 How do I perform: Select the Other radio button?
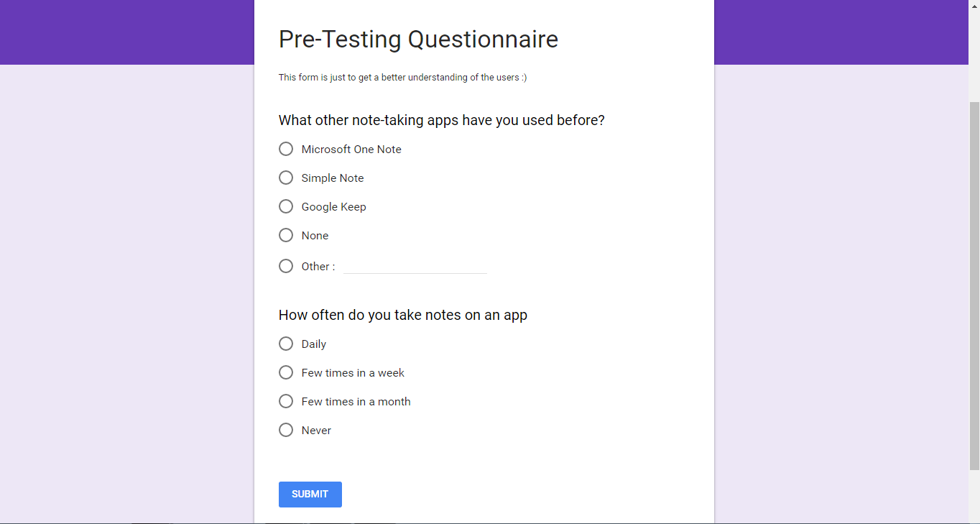coord(286,266)
